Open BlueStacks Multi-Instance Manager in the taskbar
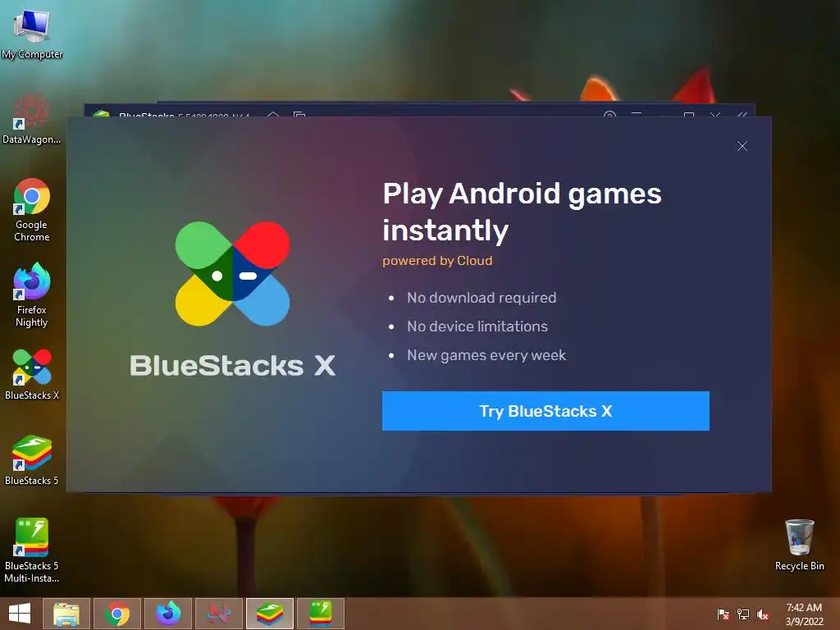The image size is (840, 630). click(321, 614)
